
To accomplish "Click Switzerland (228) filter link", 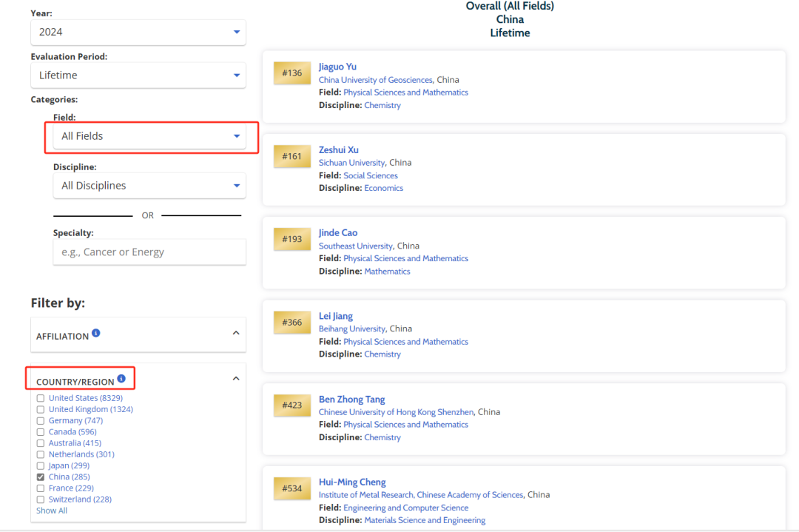I will [x=80, y=499].
